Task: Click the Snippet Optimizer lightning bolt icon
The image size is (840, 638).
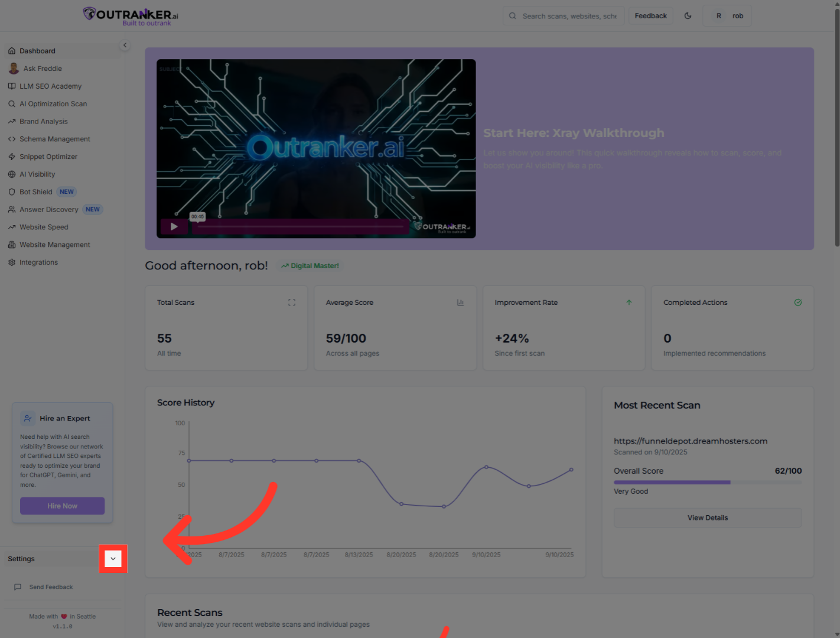Action: (12, 157)
